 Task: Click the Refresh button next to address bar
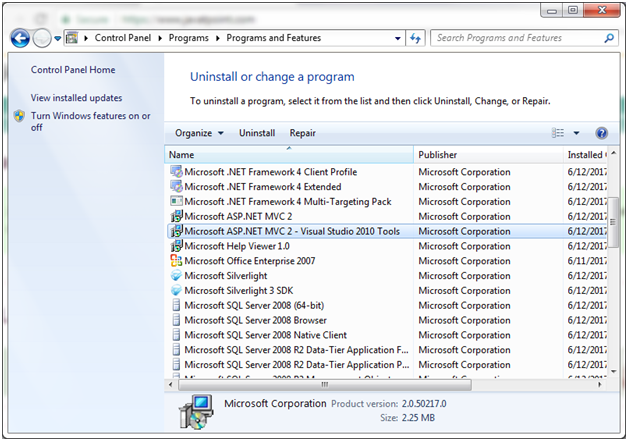(x=415, y=38)
